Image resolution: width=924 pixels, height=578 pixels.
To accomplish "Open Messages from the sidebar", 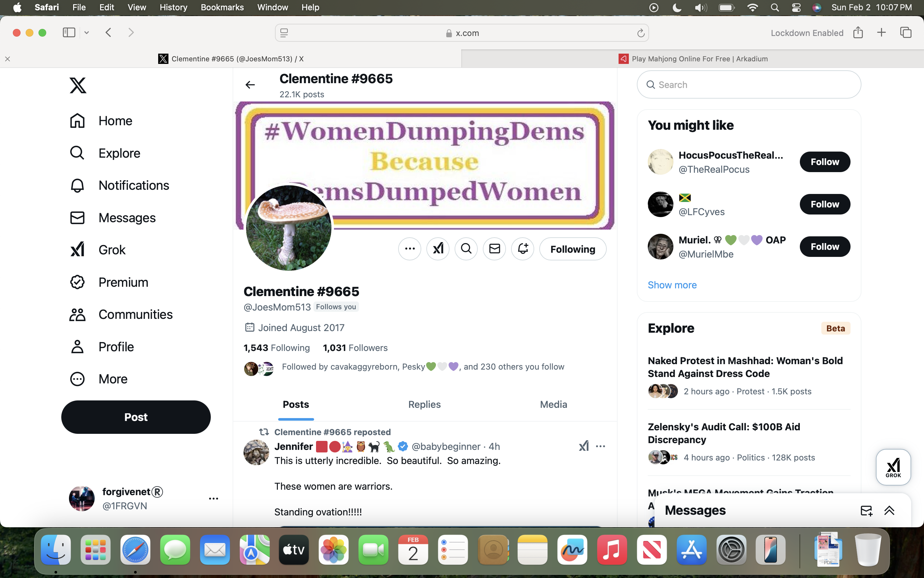I will 113,217.
